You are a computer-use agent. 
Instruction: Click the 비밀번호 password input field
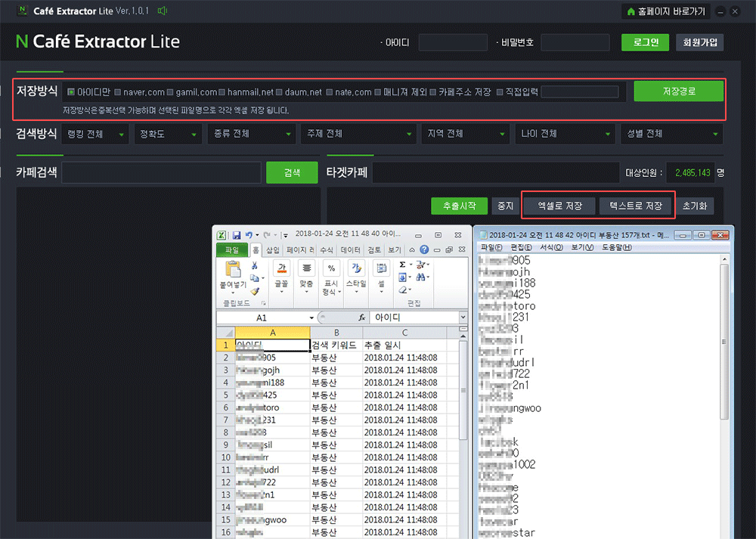(x=575, y=42)
